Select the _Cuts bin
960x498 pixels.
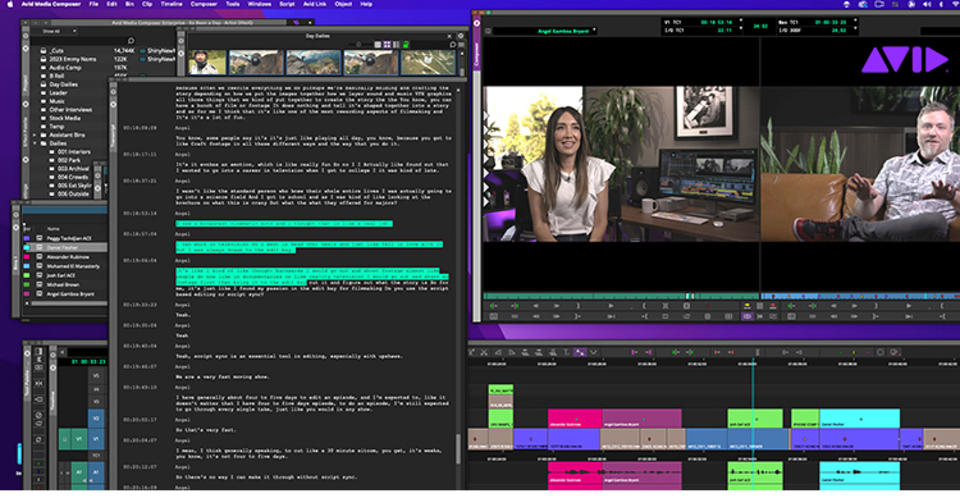tap(57, 51)
